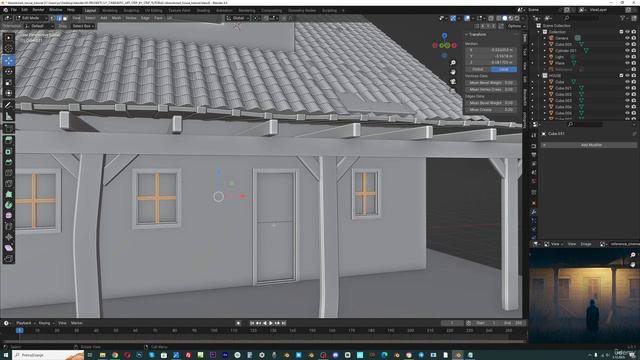Open the Mesh menu in viewport header

[x=116, y=18]
